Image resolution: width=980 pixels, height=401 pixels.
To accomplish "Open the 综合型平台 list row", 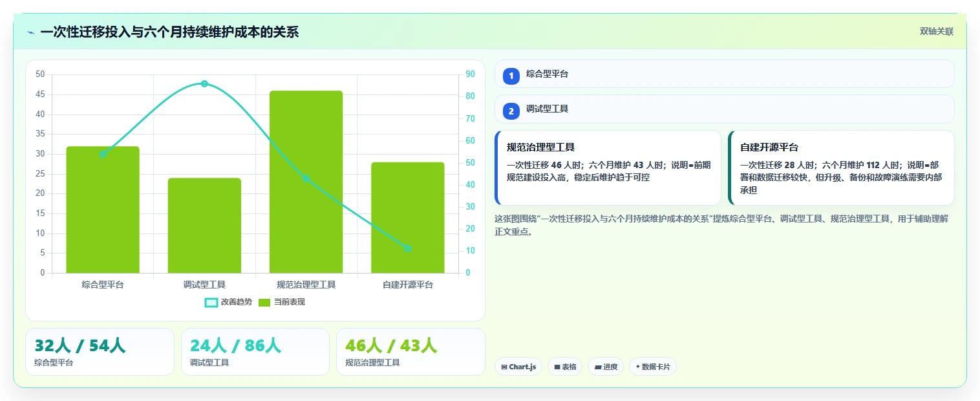I will pos(724,74).
